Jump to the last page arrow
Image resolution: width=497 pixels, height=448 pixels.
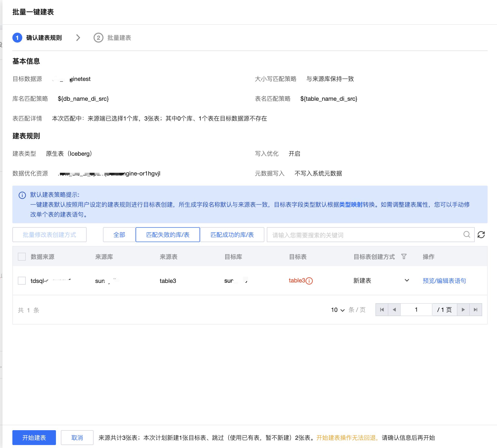click(475, 310)
